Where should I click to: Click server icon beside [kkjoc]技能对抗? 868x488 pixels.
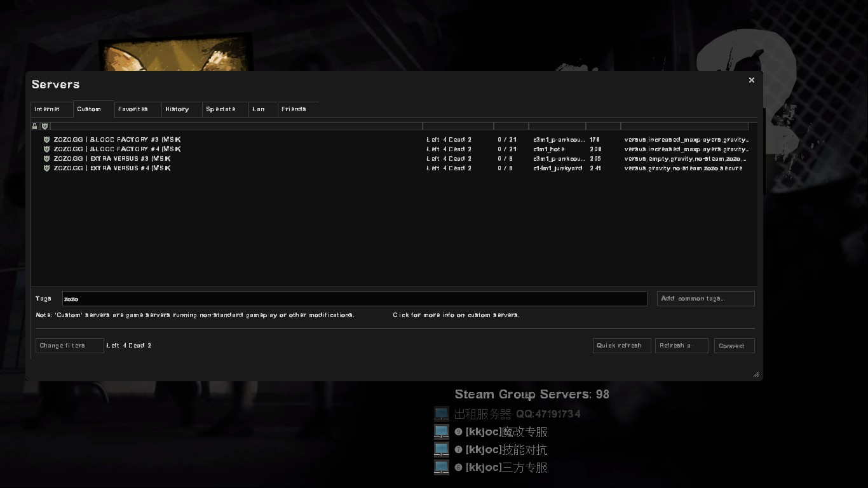coord(442,450)
